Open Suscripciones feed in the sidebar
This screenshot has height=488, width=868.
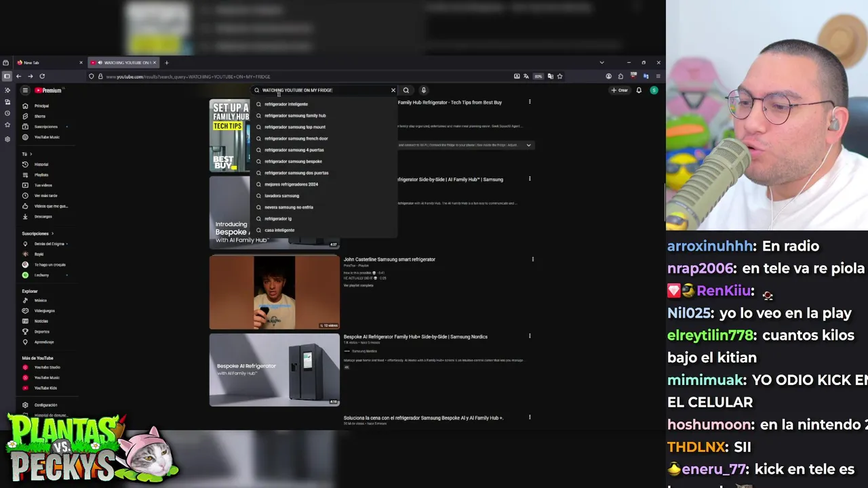tap(46, 127)
